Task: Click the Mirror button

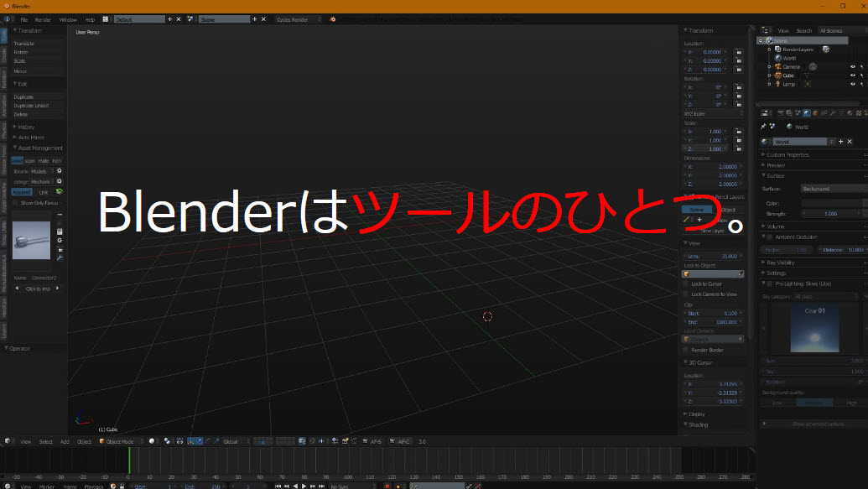Action: (37, 71)
